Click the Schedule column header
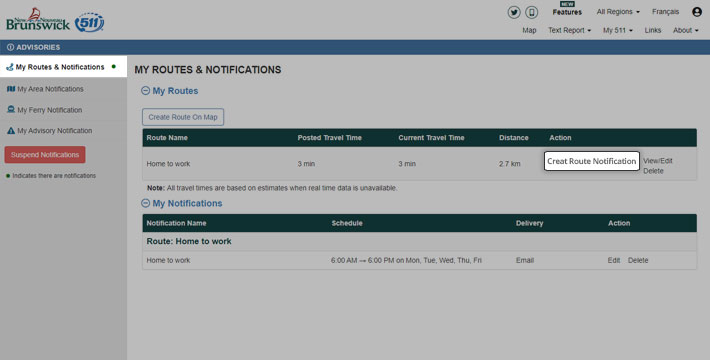Screen dimensions: 710x360 [347, 223]
